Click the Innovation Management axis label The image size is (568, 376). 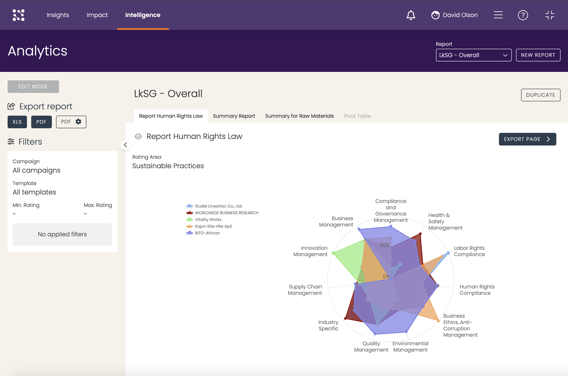(310, 251)
